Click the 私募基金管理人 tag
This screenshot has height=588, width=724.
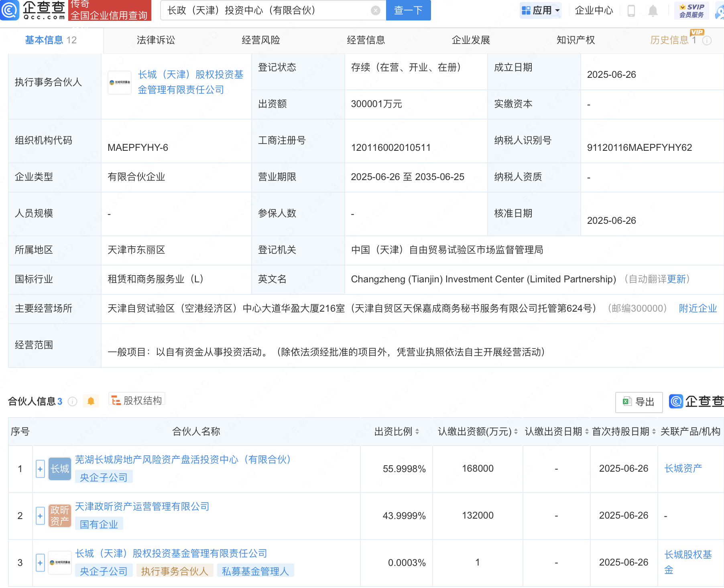point(255,571)
